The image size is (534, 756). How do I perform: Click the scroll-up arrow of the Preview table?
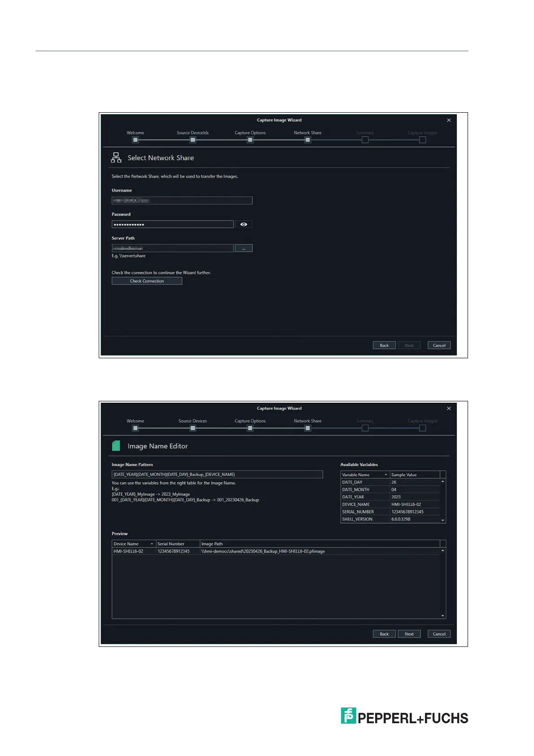click(443, 550)
